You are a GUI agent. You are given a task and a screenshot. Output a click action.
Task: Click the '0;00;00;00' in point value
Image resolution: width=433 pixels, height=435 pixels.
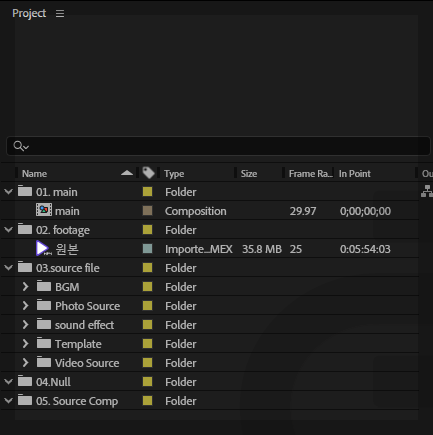click(x=365, y=211)
